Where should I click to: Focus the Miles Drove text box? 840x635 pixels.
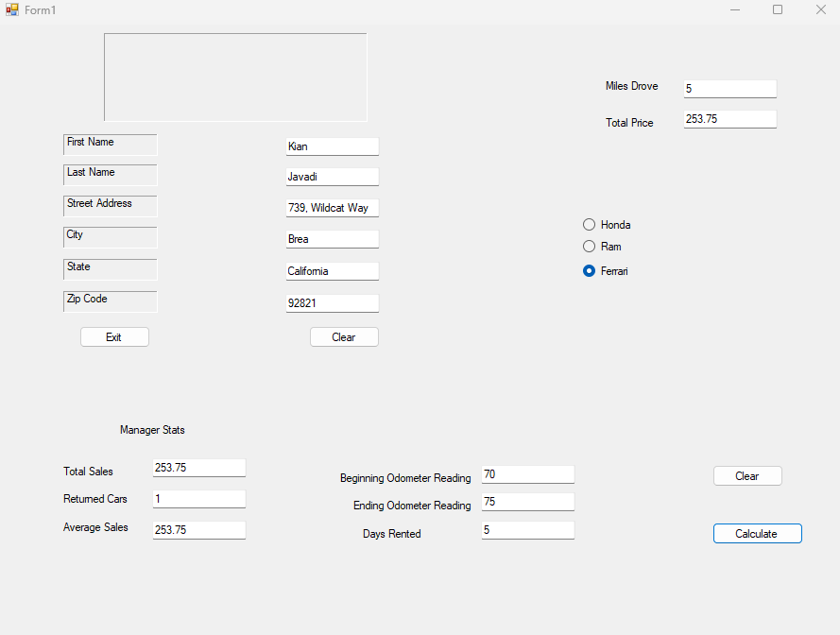(729, 89)
